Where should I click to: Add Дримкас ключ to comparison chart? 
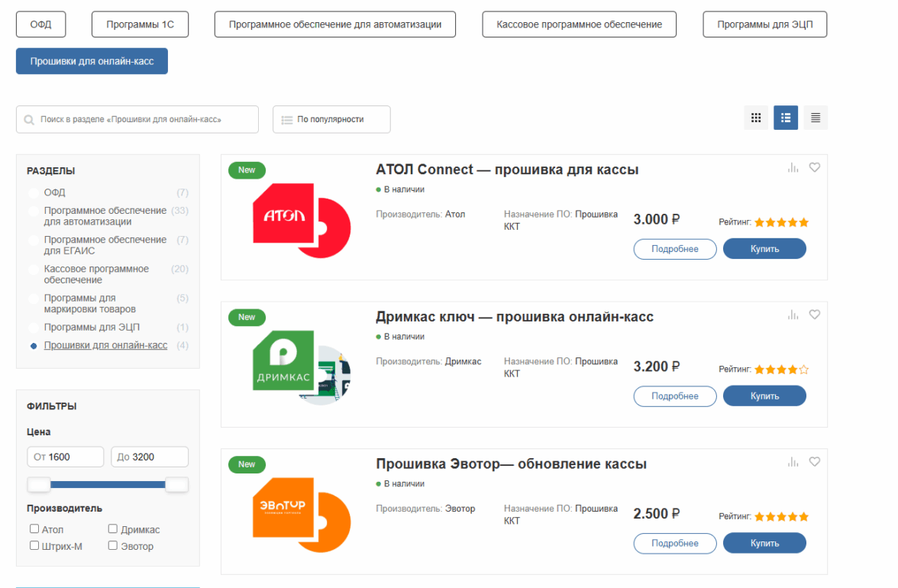(793, 315)
